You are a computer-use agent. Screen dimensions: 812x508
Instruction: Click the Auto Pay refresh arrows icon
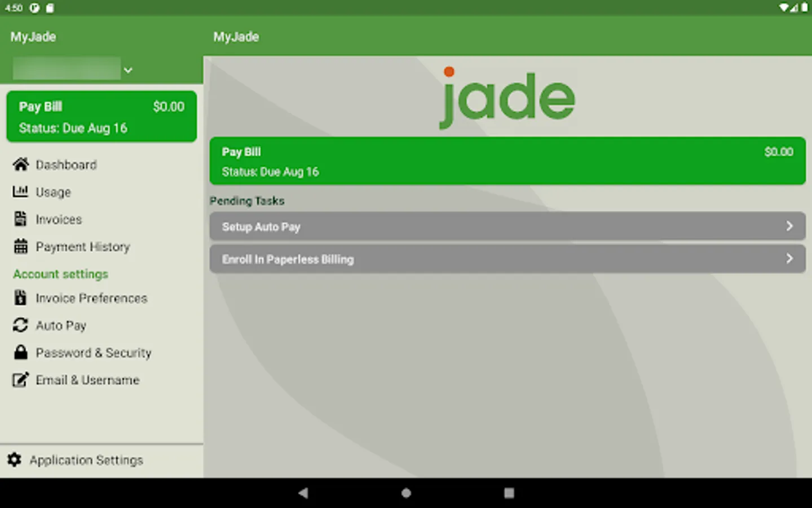(20, 325)
